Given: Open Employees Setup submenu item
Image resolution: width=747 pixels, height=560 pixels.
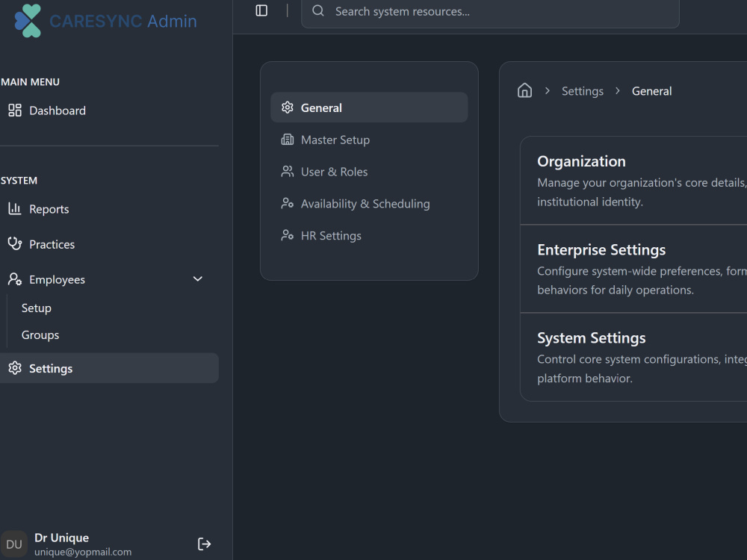Looking at the screenshot, I should pos(36,308).
